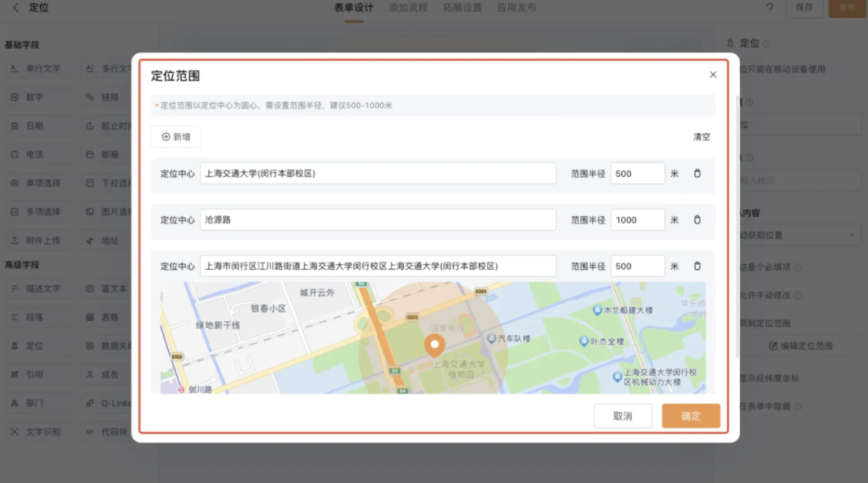This screenshot has height=483, width=868.
Task: Go back using the arrow beside 定位
Action: coord(16,8)
